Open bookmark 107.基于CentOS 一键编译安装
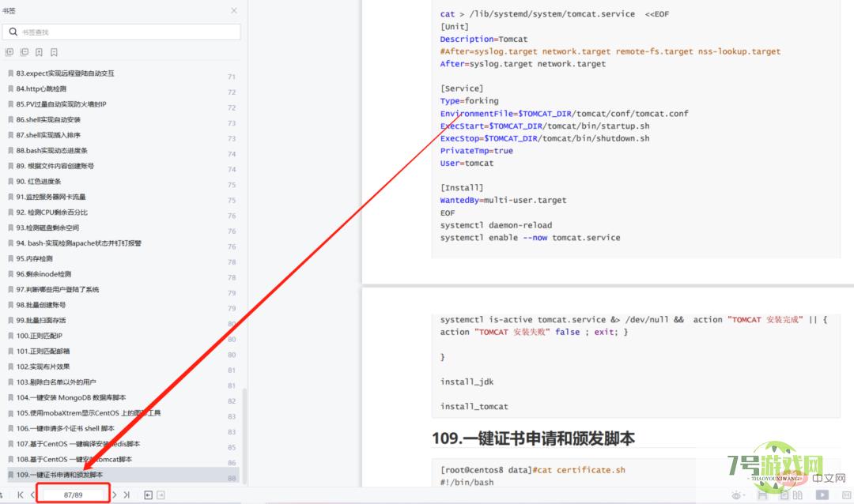This screenshot has height=504, width=854. click(x=77, y=444)
